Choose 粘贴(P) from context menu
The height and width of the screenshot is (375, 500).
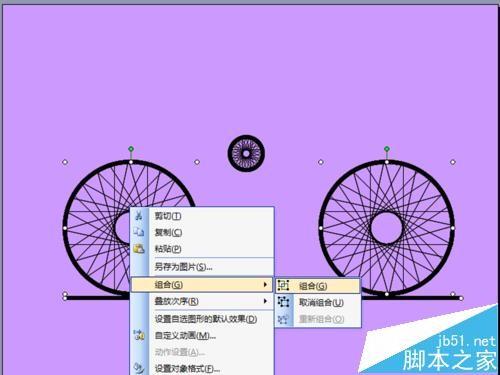click(202, 249)
